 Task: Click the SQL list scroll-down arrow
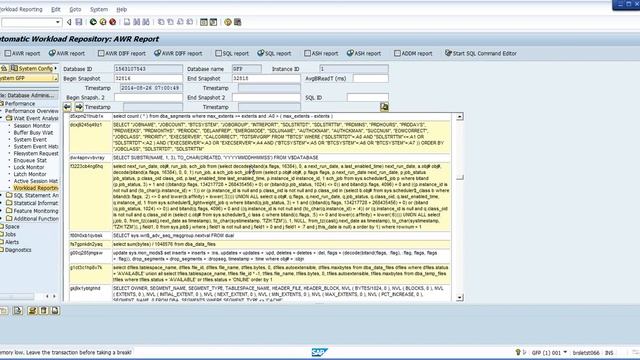[460, 298]
